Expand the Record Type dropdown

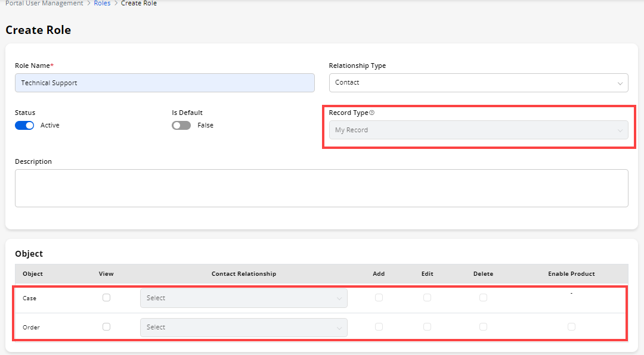tap(478, 130)
